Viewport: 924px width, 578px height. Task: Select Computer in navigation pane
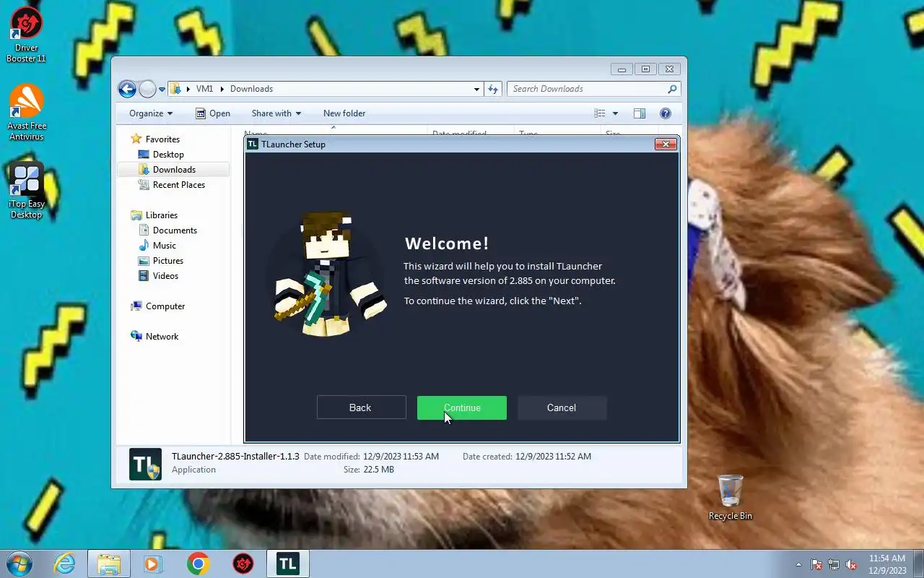point(165,306)
